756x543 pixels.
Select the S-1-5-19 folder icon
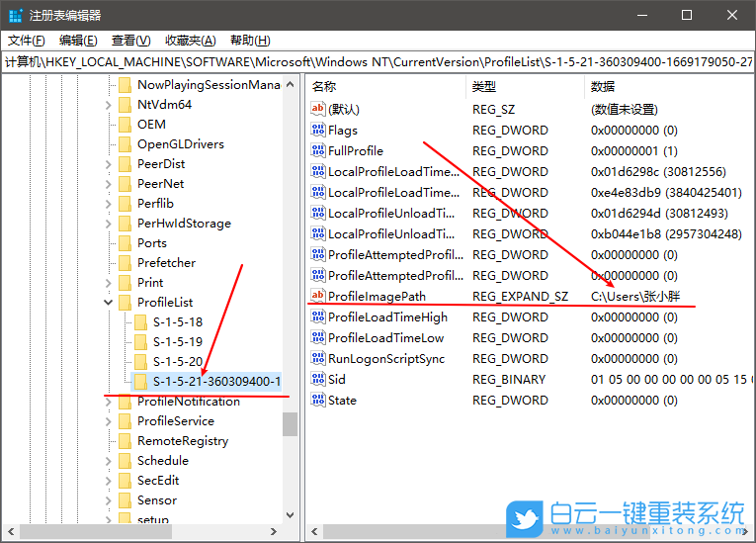[x=140, y=342]
